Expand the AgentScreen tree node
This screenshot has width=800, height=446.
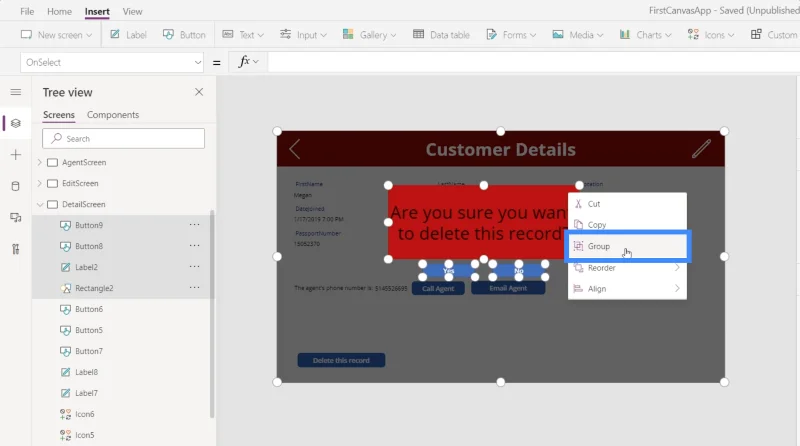click(40, 162)
